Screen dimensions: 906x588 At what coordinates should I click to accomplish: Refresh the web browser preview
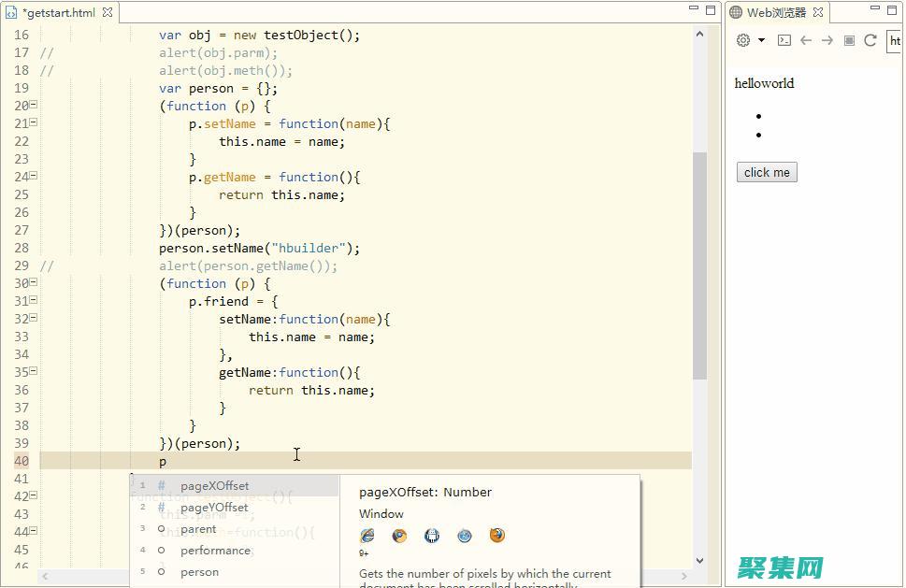[870, 40]
